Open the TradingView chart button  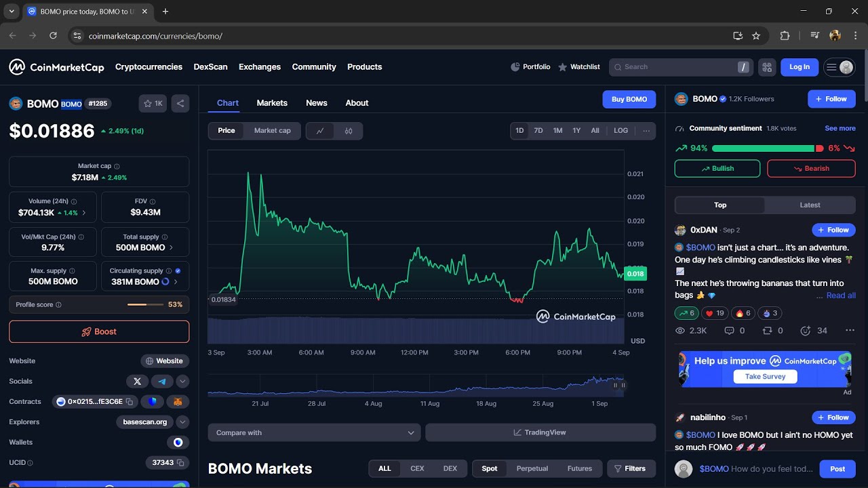tap(540, 432)
